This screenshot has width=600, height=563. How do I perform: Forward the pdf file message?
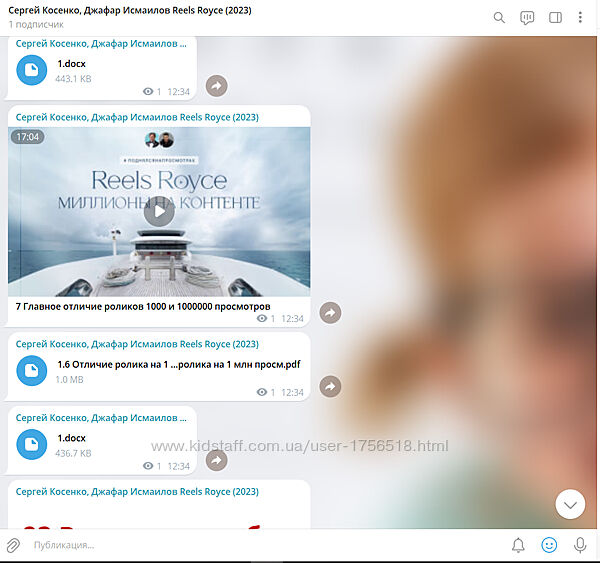tap(330, 386)
